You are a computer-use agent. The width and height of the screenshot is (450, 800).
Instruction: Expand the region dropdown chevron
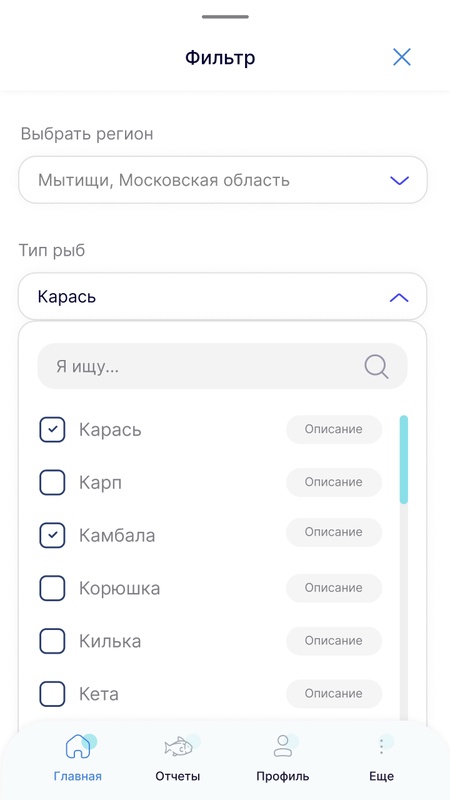(399, 180)
